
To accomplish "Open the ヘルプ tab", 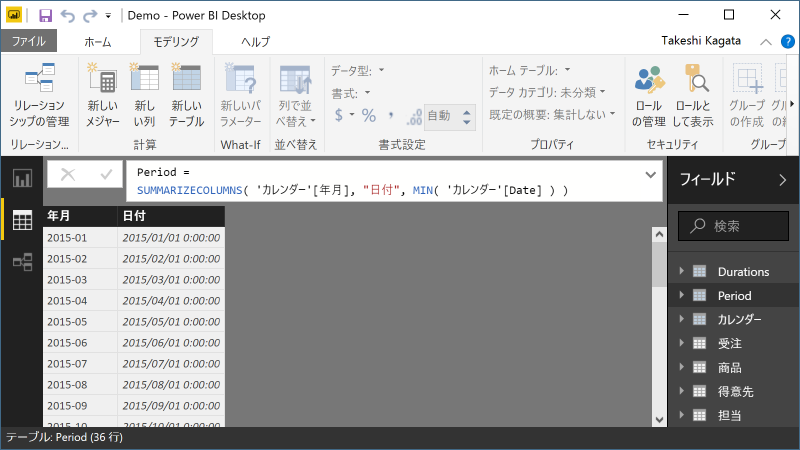I will (255, 42).
